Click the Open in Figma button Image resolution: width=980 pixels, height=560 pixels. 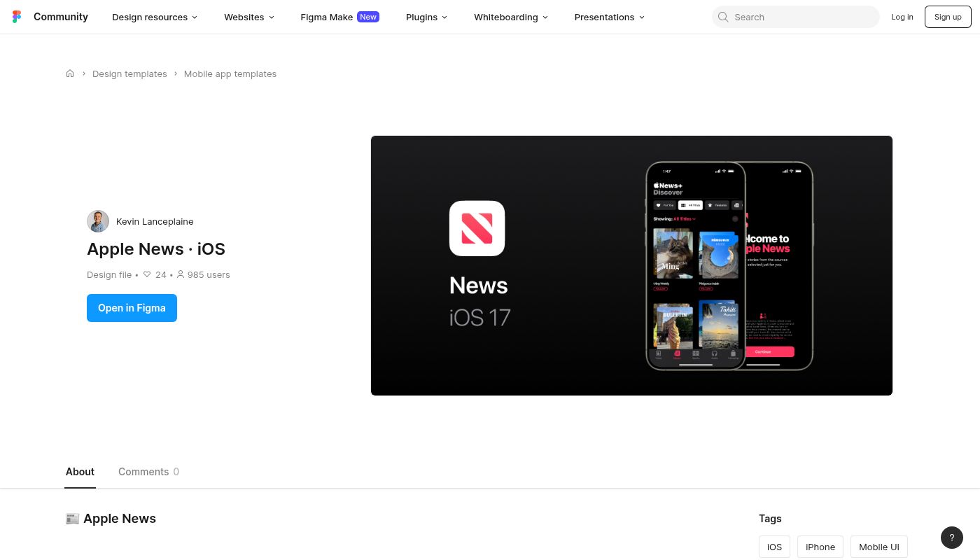coord(132,308)
